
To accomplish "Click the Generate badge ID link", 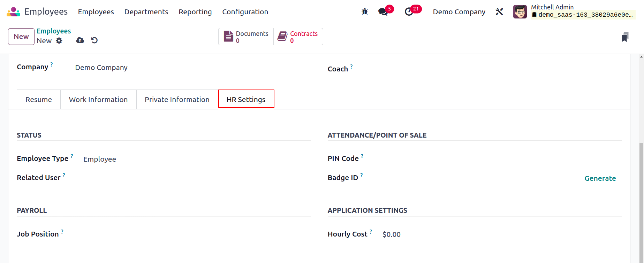I will (x=600, y=178).
